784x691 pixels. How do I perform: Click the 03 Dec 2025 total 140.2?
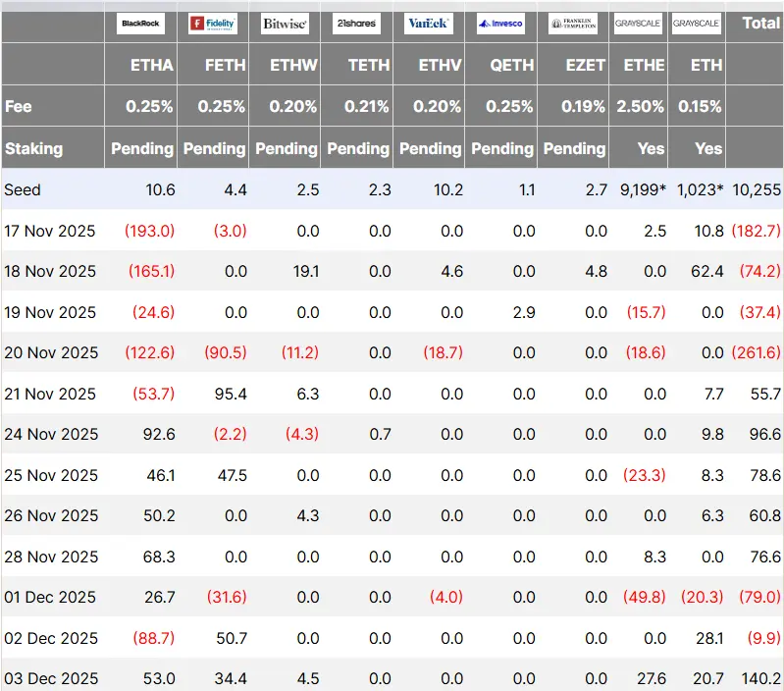pyautogui.click(x=760, y=678)
